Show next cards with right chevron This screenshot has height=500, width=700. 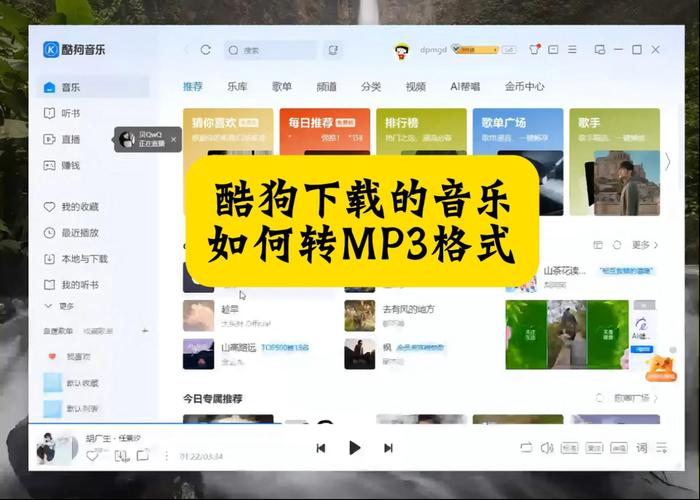(667, 162)
